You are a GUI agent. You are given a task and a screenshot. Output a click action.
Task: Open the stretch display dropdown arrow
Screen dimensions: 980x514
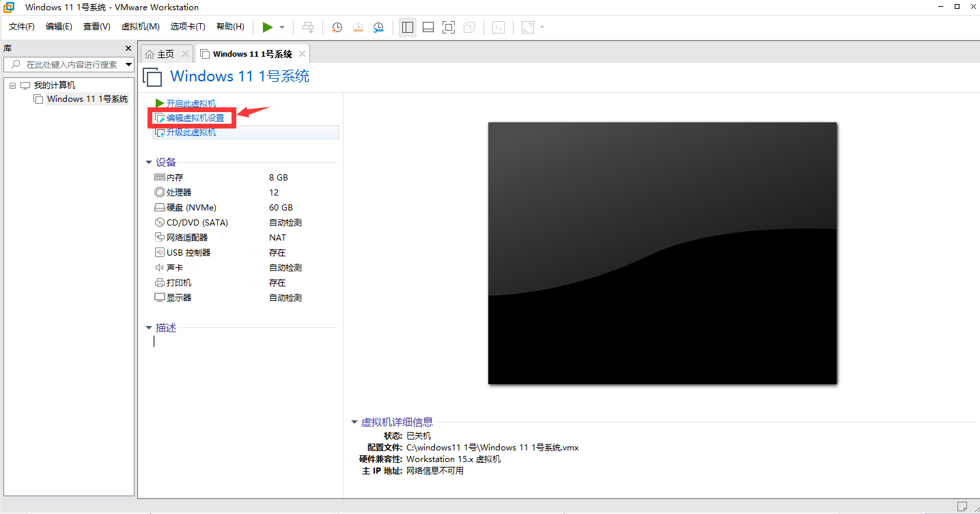542,27
